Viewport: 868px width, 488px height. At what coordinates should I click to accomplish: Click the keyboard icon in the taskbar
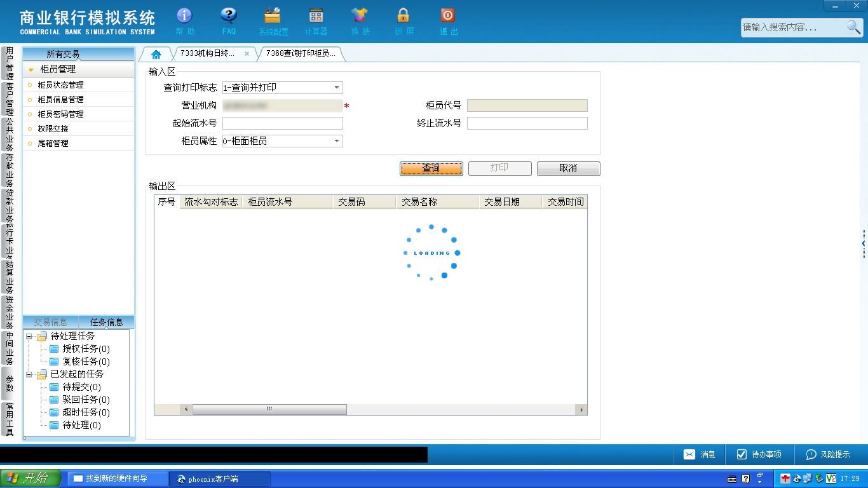coord(732,479)
